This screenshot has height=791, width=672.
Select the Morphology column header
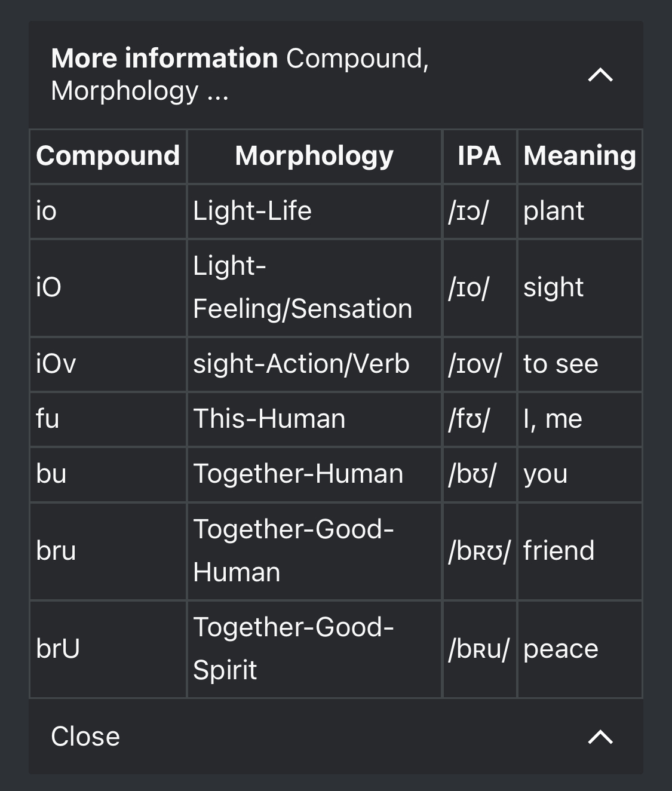pyautogui.click(x=314, y=156)
